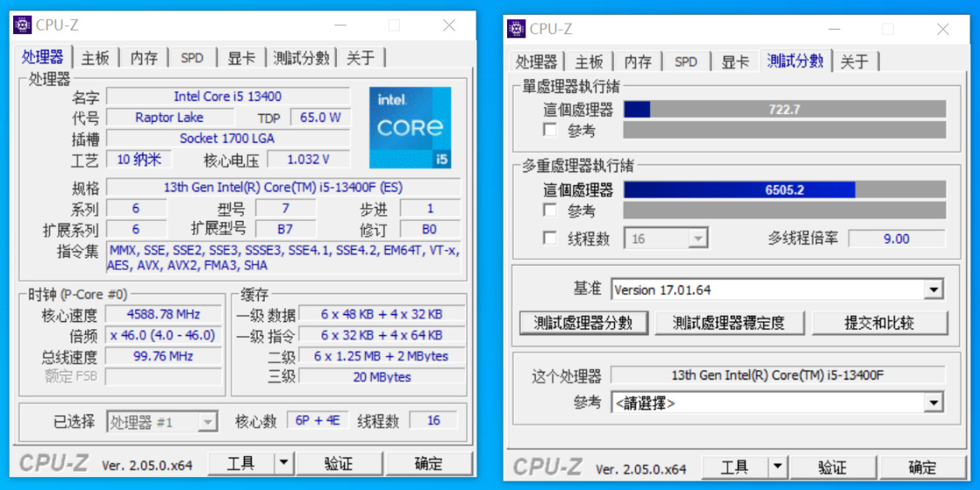
Task: Click 二级 cache value 6 x 1.25 MB + 2 MBytes
Action: (x=382, y=356)
